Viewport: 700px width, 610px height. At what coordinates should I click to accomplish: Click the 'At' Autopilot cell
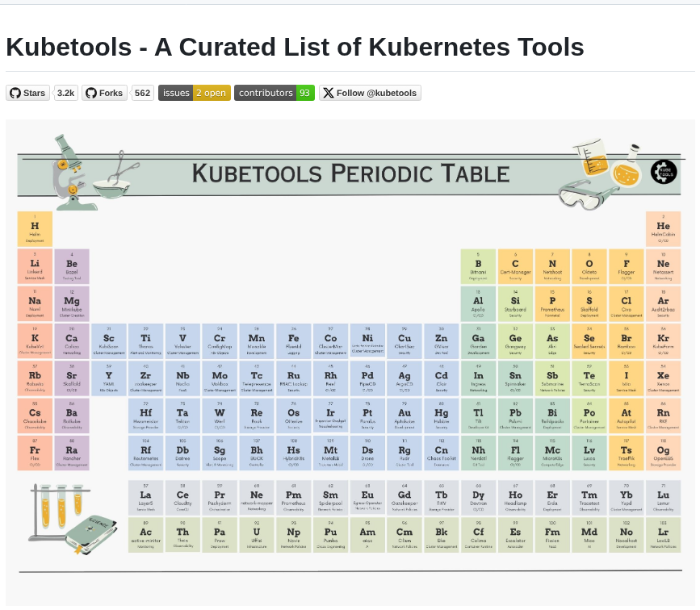pyautogui.click(x=627, y=416)
